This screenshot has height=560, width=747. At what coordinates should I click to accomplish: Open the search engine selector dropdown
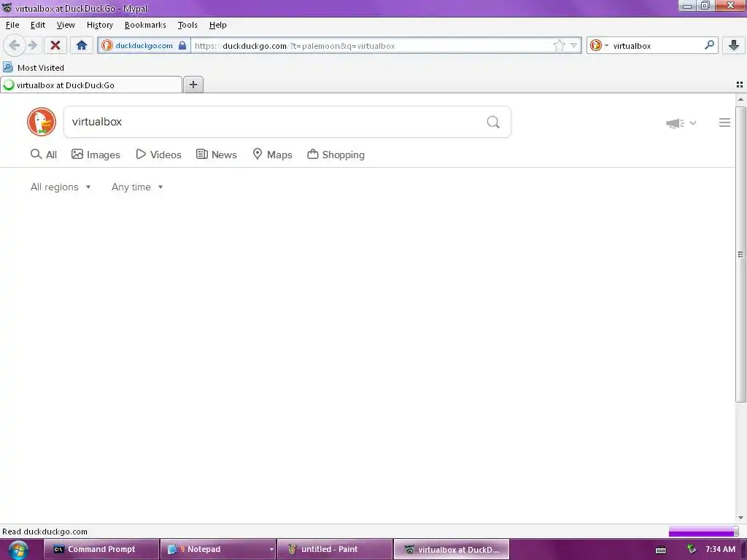pos(600,46)
